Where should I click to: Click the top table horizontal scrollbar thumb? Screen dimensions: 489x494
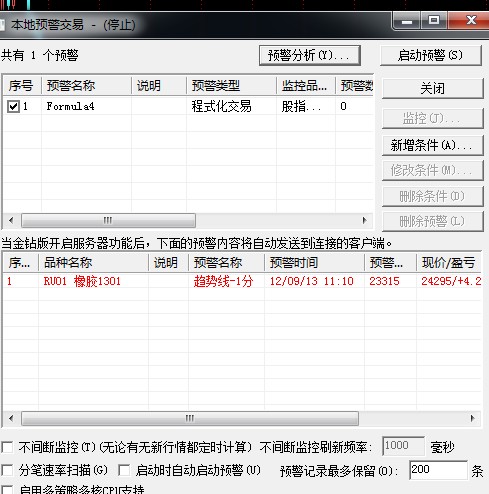[108, 220]
